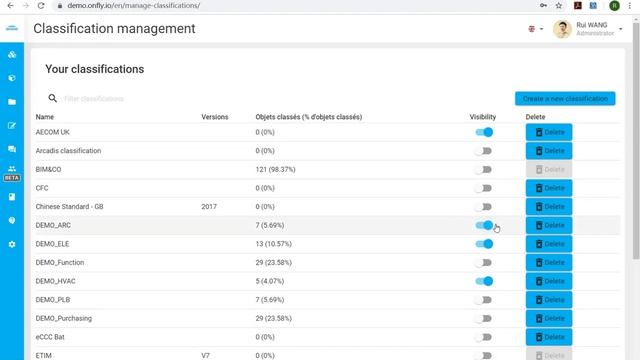Open the chat messages icon in the sidebar
The image size is (640, 360).
(x=12, y=149)
